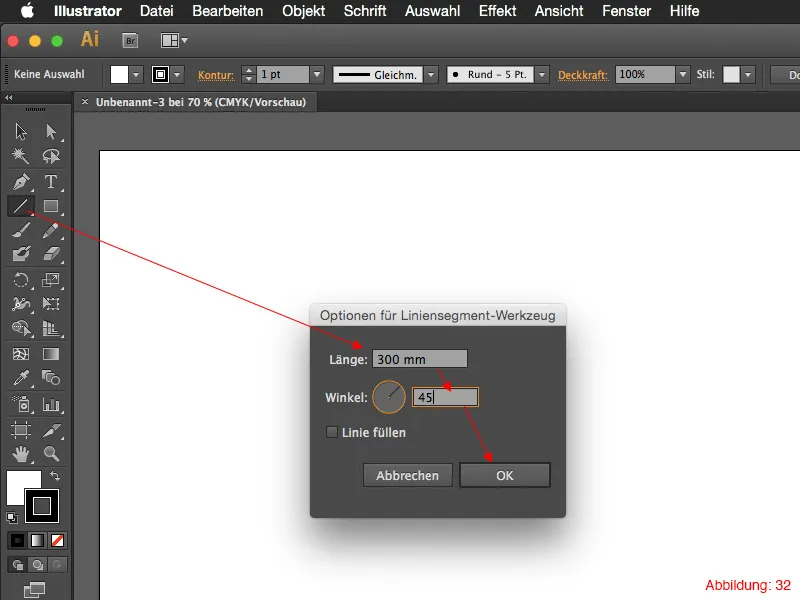This screenshot has height=600, width=800.
Task: Open the Fenster menu
Action: tap(627, 11)
